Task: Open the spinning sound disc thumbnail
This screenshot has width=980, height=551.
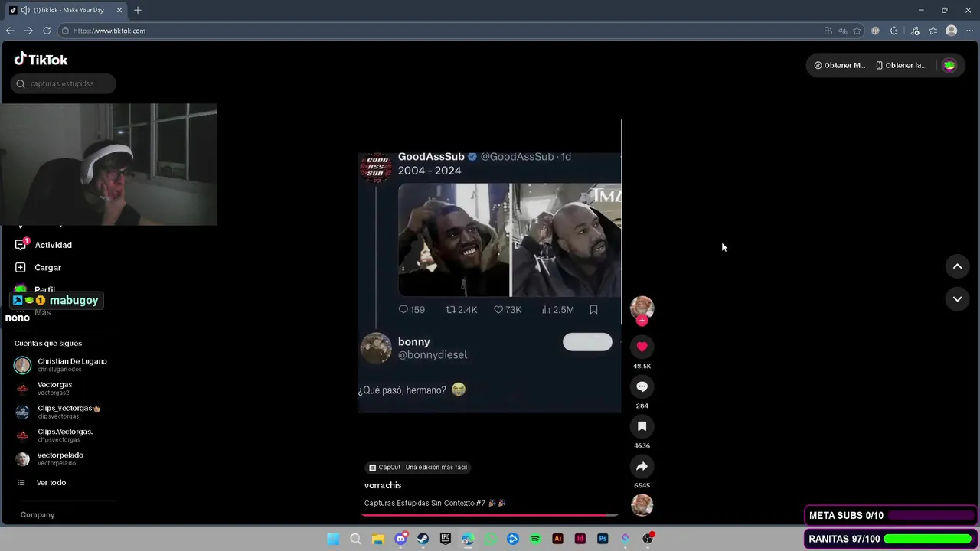Action: [642, 505]
